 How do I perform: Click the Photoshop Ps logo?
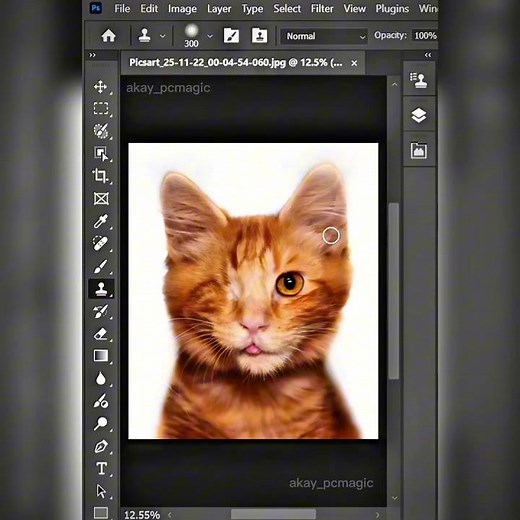coord(96,8)
